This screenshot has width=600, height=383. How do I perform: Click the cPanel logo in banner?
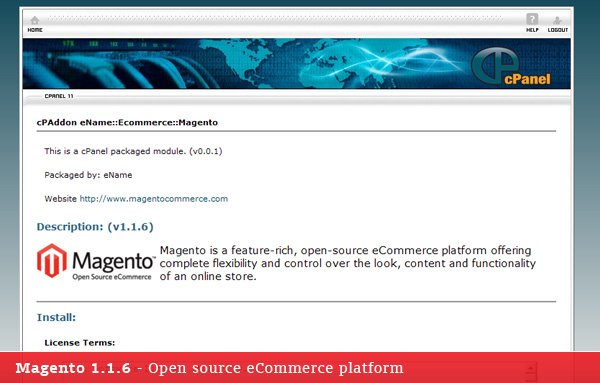(511, 67)
